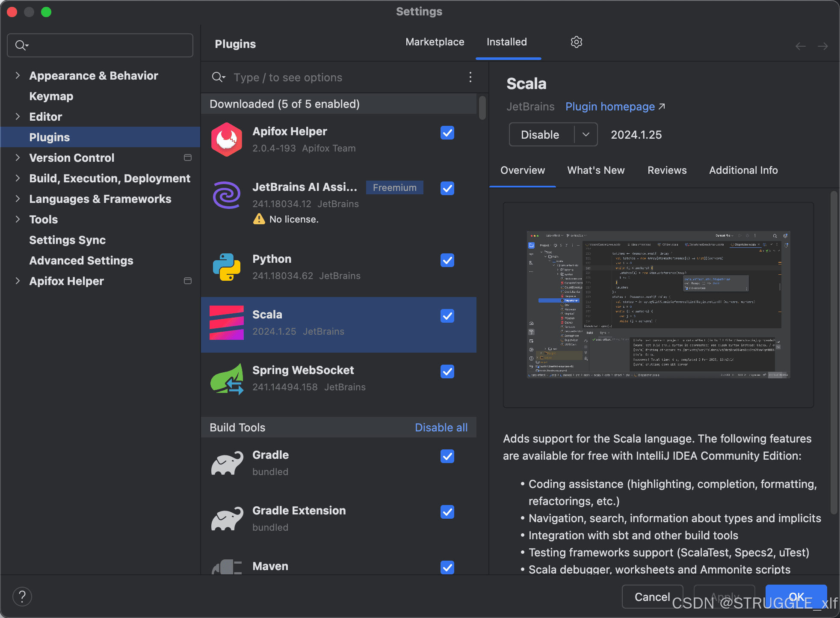This screenshot has height=618, width=840.
Task: Toggle the Spring WebSocket checkbox
Action: [x=447, y=371]
